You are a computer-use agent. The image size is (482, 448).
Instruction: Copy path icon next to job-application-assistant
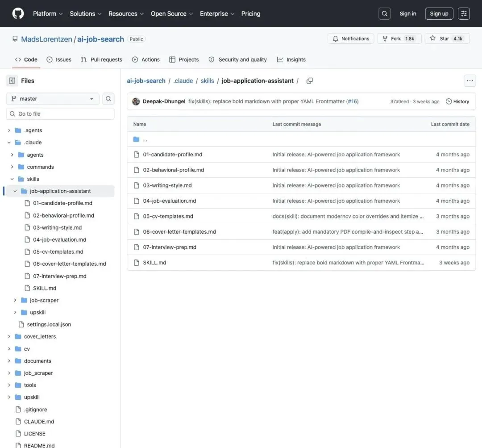[310, 80]
